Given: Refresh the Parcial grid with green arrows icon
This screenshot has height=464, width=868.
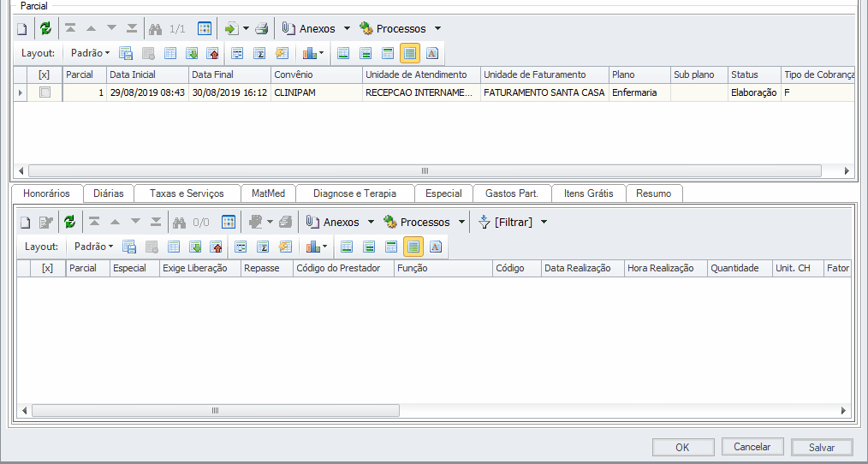Looking at the screenshot, I should tap(46, 29).
